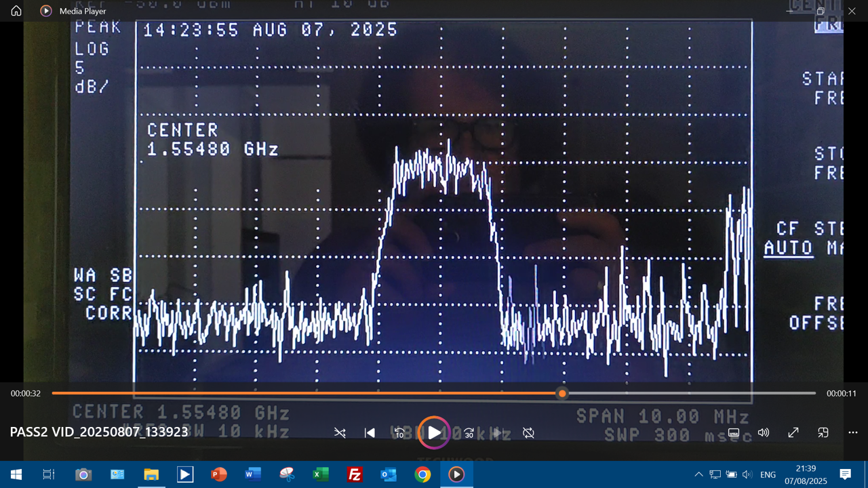Viewport: 868px width, 488px height.
Task: Open the volume control
Action: (x=764, y=432)
